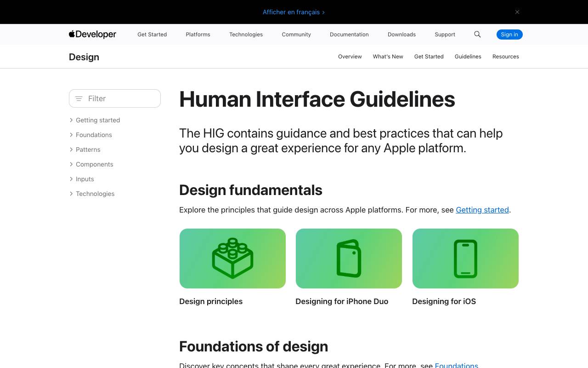Click Afficher en français link
Screen dimensions: 588x368
point(294,12)
